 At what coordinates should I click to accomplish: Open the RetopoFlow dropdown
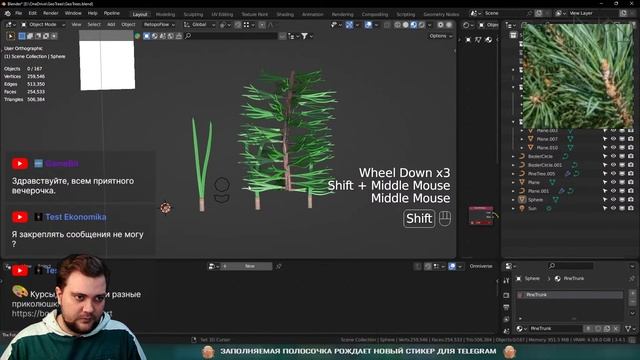(159, 25)
